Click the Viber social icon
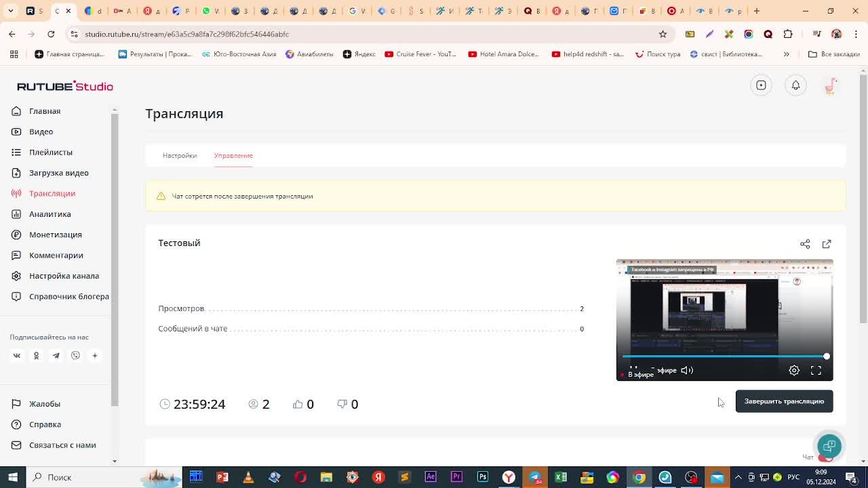 tap(75, 355)
